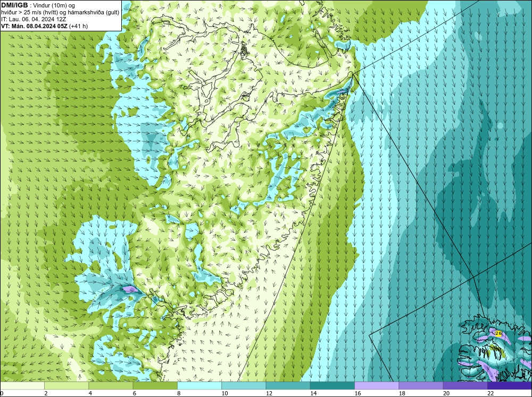Viewport: 532px width, 397px height.
Task: Click the deep indigo swatch above 22 m/s
Action: 510,385
